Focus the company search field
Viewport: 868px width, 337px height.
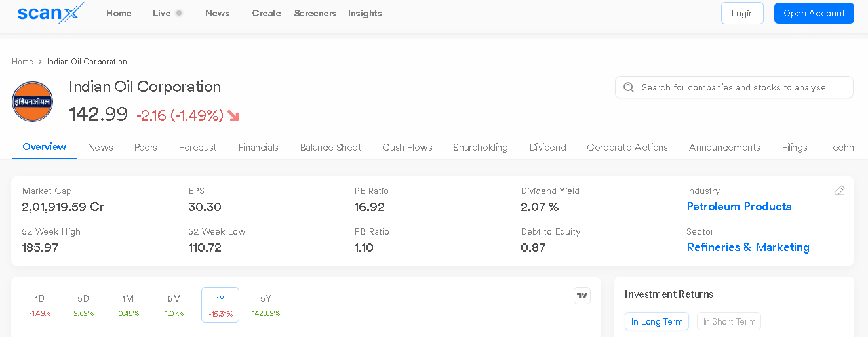tap(734, 87)
